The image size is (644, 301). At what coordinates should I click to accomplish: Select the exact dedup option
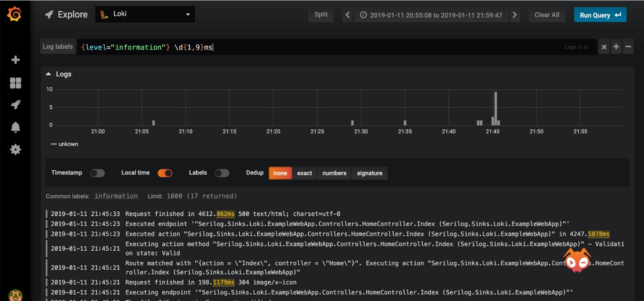tap(304, 173)
